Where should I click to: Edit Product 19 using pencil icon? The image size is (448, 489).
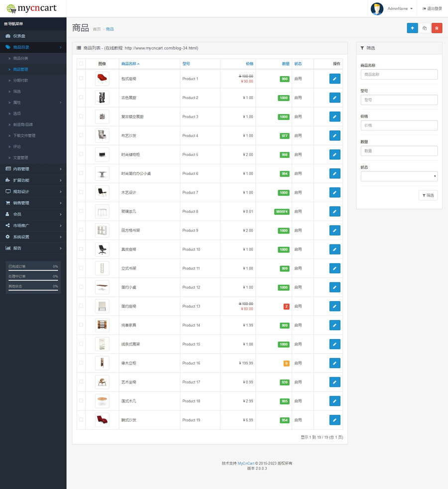pyautogui.click(x=335, y=420)
